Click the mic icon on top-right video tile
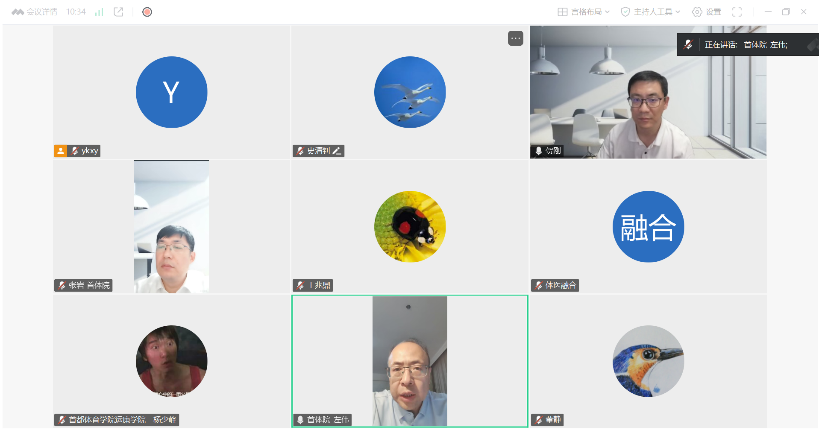This screenshot has height=430, width=819. 539,151
